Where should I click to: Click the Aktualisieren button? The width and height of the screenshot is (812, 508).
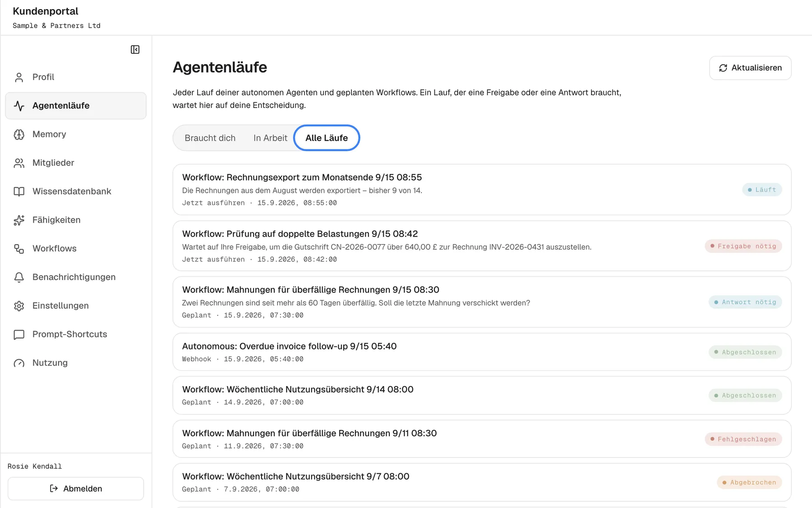[x=750, y=68]
